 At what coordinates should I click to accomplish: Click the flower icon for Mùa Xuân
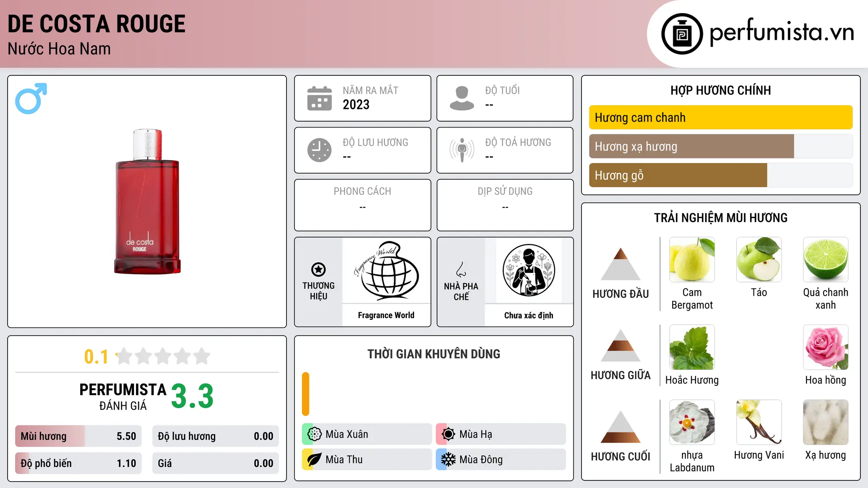pyautogui.click(x=314, y=434)
